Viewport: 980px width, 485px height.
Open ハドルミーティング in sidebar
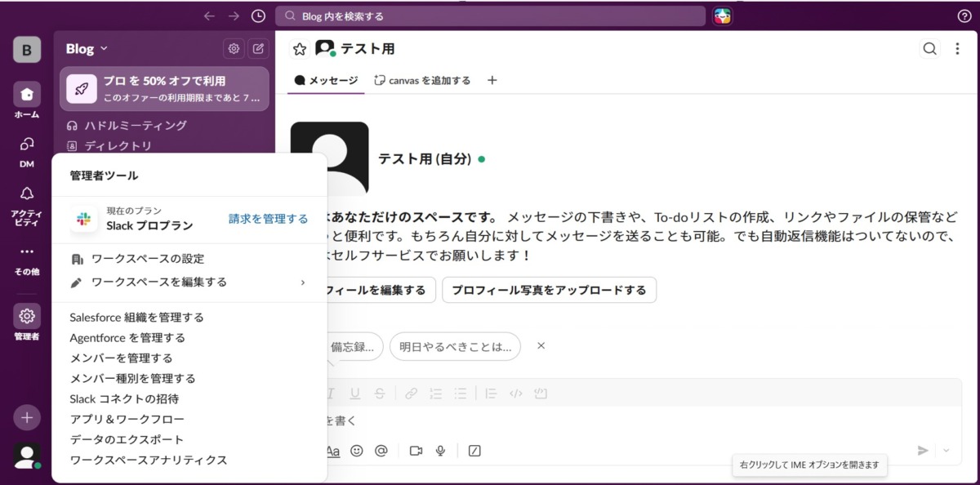click(x=164, y=125)
